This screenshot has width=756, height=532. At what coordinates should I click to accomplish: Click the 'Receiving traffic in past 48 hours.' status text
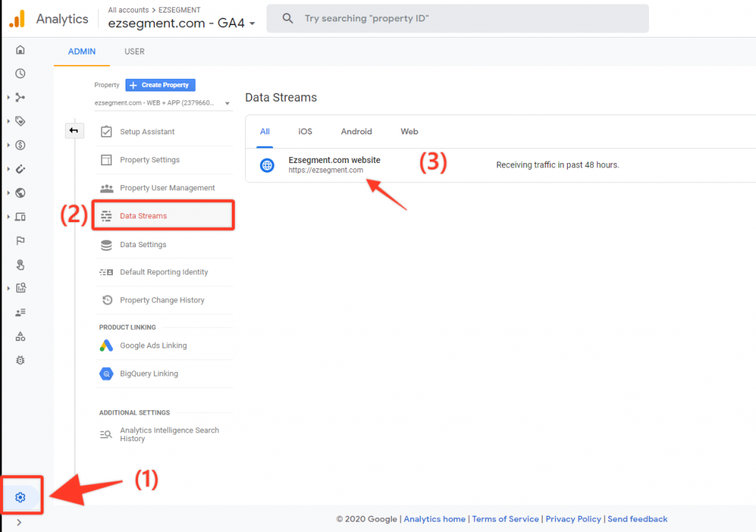point(557,165)
